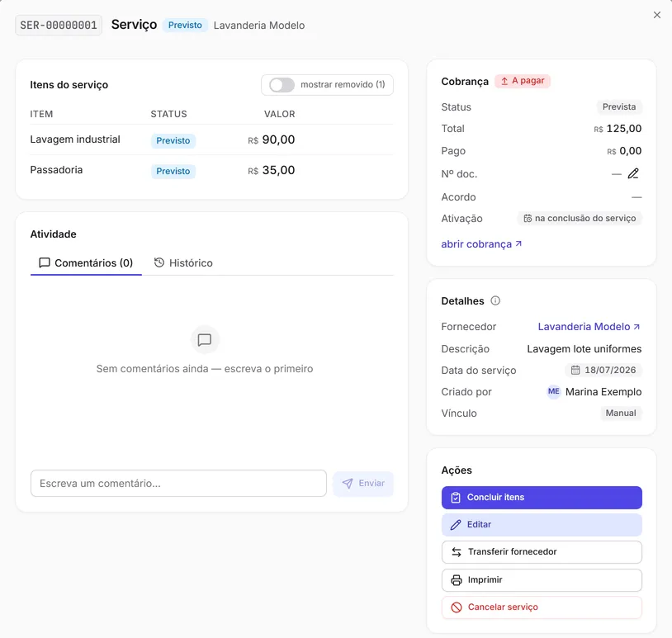Click the pencil icon next to Nº doc.
The width and height of the screenshot is (672, 638).
point(633,173)
